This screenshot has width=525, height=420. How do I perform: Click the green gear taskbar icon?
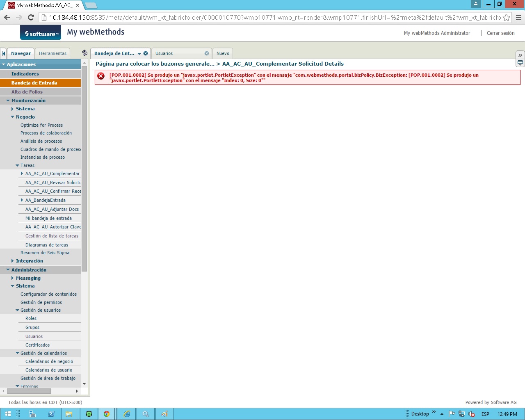pyautogui.click(x=89, y=414)
